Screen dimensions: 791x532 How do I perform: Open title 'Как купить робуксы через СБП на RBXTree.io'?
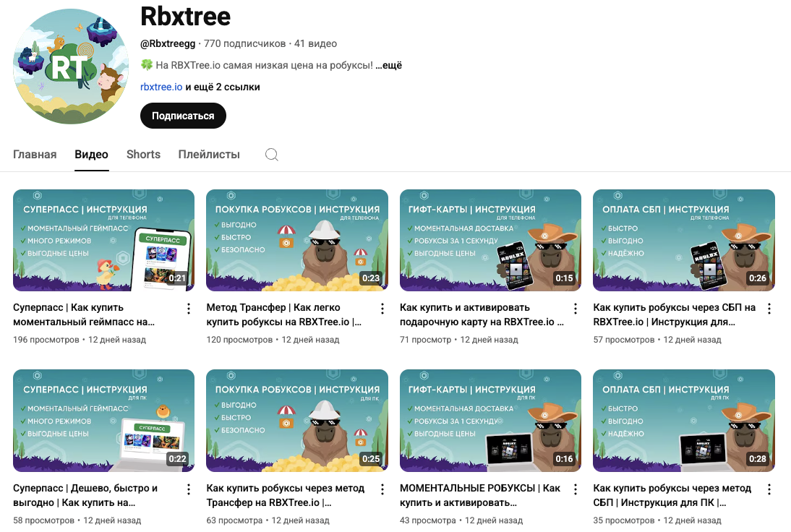675,314
